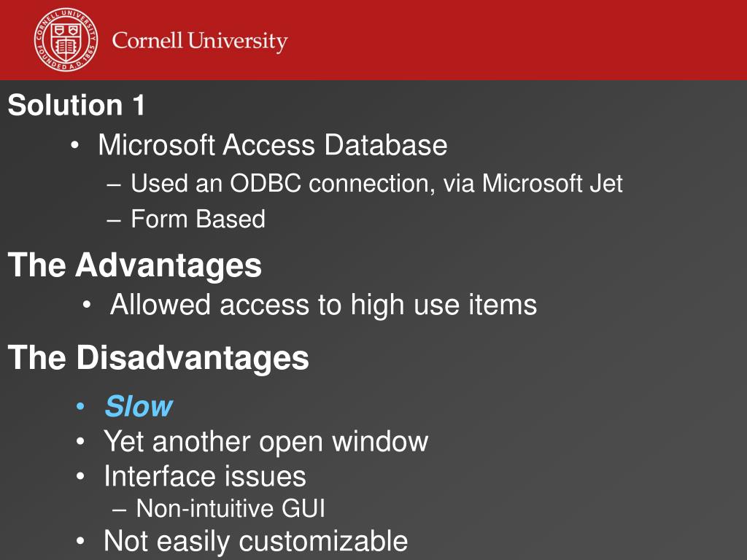
Task: Click the blue bullet beside Slow
Action: tap(80, 407)
